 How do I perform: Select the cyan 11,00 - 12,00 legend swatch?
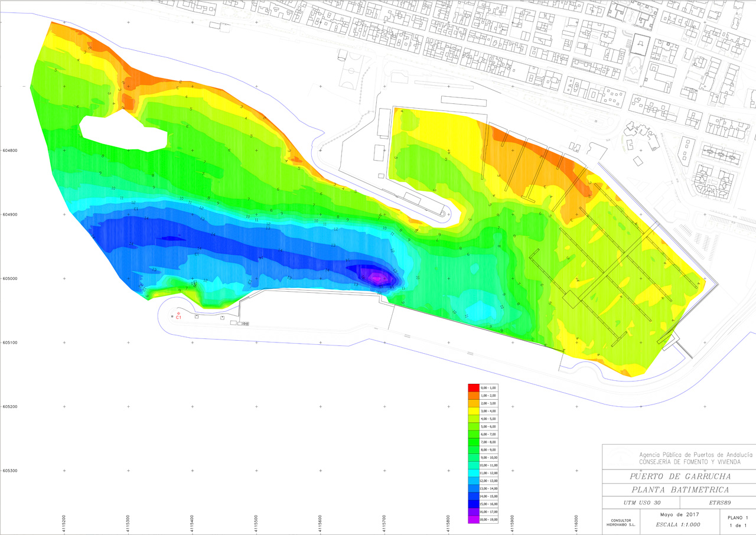474,473
